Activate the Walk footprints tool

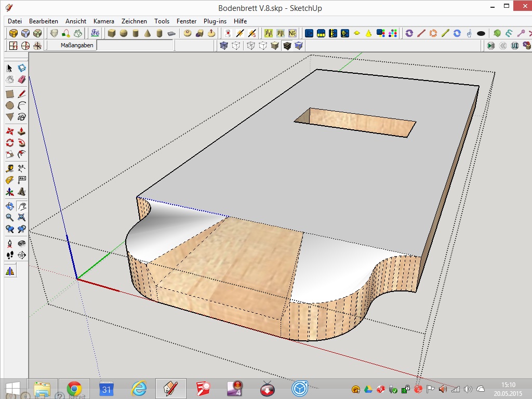pyautogui.click(x=9, y=255)
